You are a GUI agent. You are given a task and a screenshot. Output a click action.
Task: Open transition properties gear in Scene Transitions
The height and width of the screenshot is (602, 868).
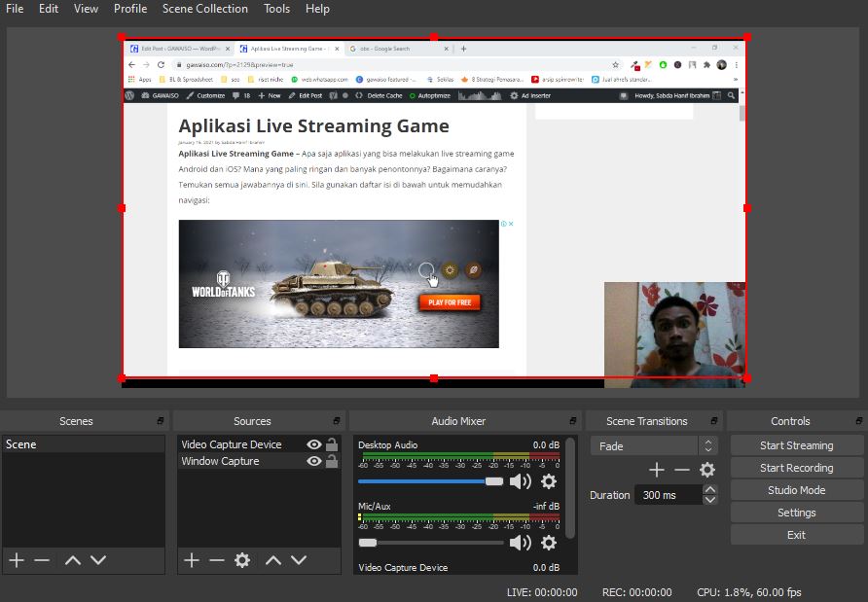click(x=707, y=470)
